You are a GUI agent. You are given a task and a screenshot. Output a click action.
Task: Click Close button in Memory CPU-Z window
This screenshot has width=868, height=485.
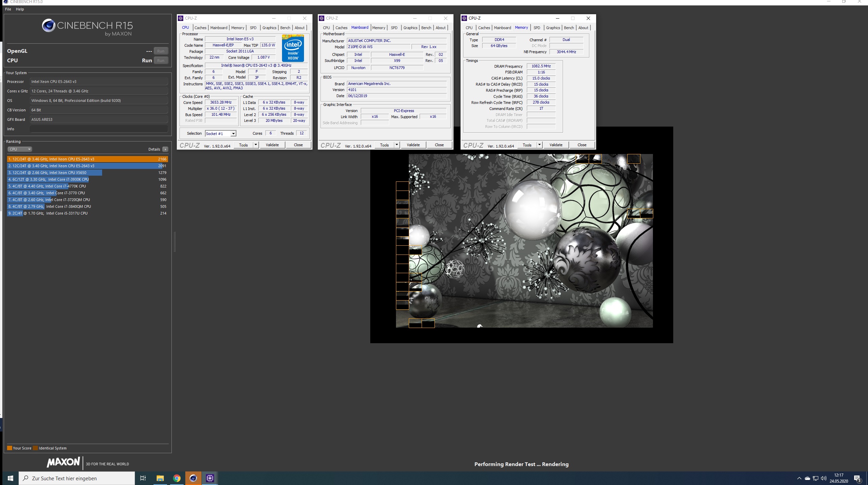582,145
